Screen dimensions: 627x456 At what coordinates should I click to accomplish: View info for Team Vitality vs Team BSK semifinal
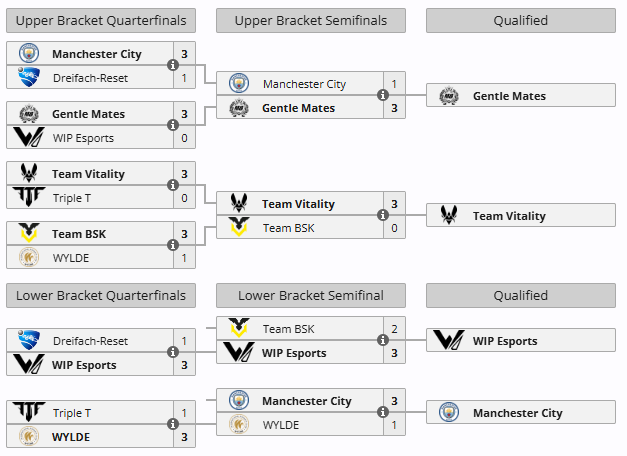click(383, 216)
